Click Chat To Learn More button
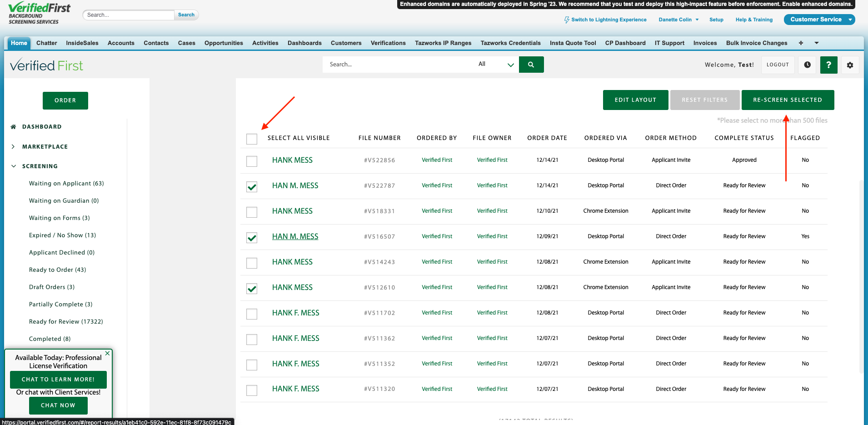The height and width of the screenshot is (425, 868). click(x=58, y=380)
